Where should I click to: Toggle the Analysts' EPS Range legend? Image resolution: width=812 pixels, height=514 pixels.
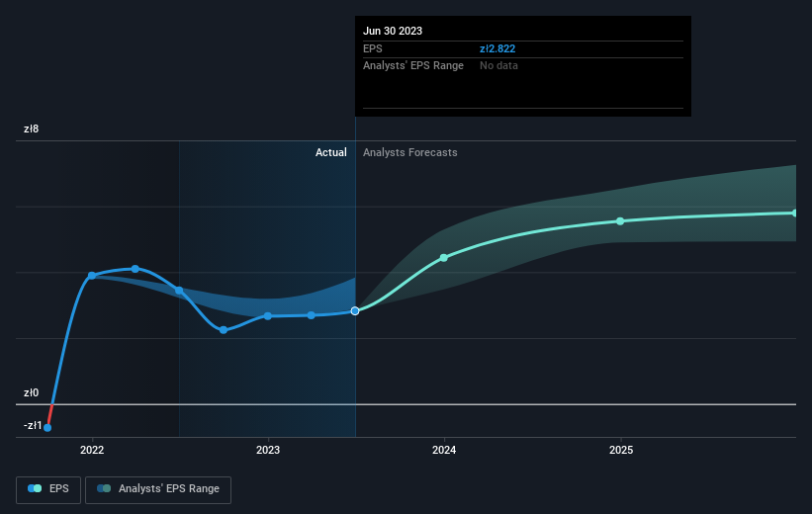[x=158, y=489]
